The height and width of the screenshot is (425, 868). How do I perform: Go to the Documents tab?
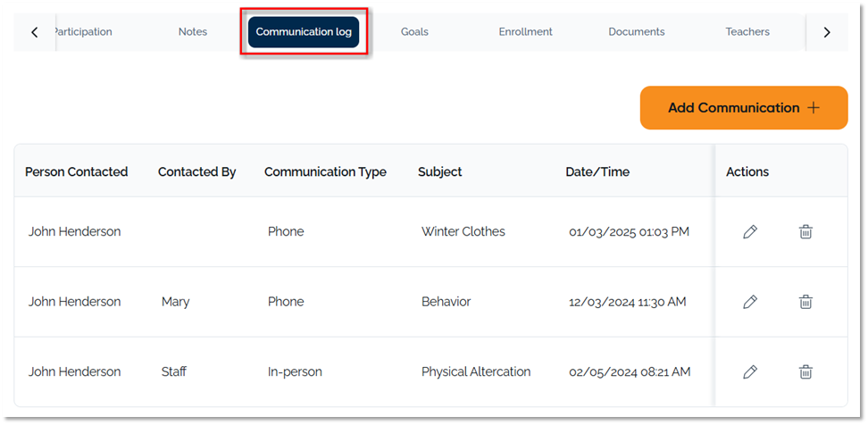pyautogui.click(x=636, y=32)
